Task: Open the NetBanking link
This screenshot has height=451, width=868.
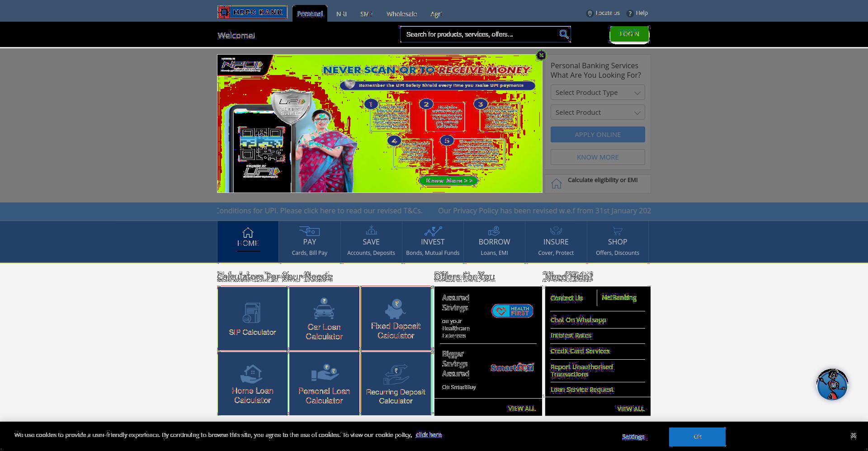Action: pos(619,297)
